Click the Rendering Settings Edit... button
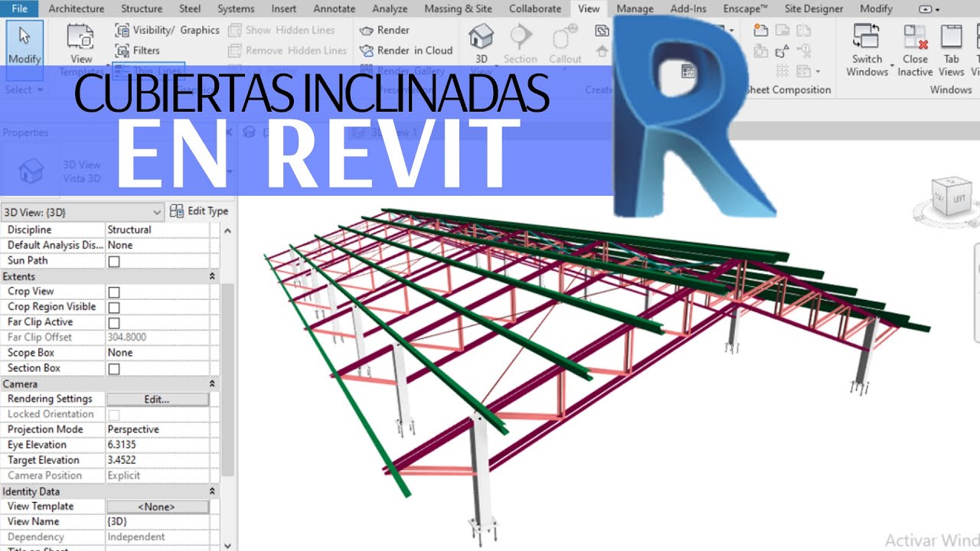Screen dimensions: 980x551 [157, 399]
